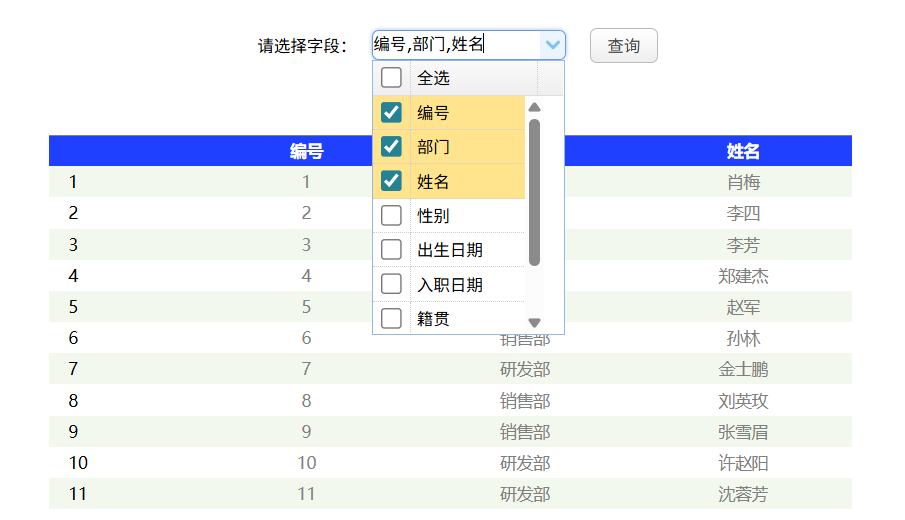Click the dropdown list scrollbar thumb
905x520 pixels.
pos(534,192)
